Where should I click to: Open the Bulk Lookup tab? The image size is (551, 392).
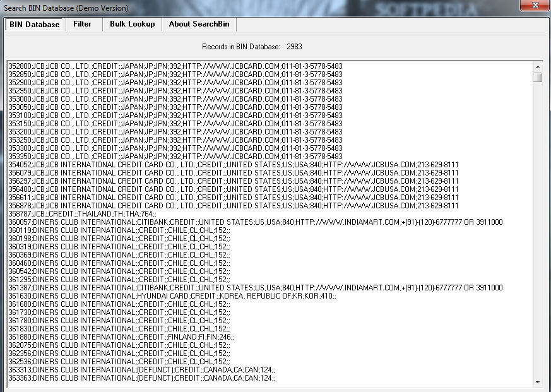coord(132,24)
